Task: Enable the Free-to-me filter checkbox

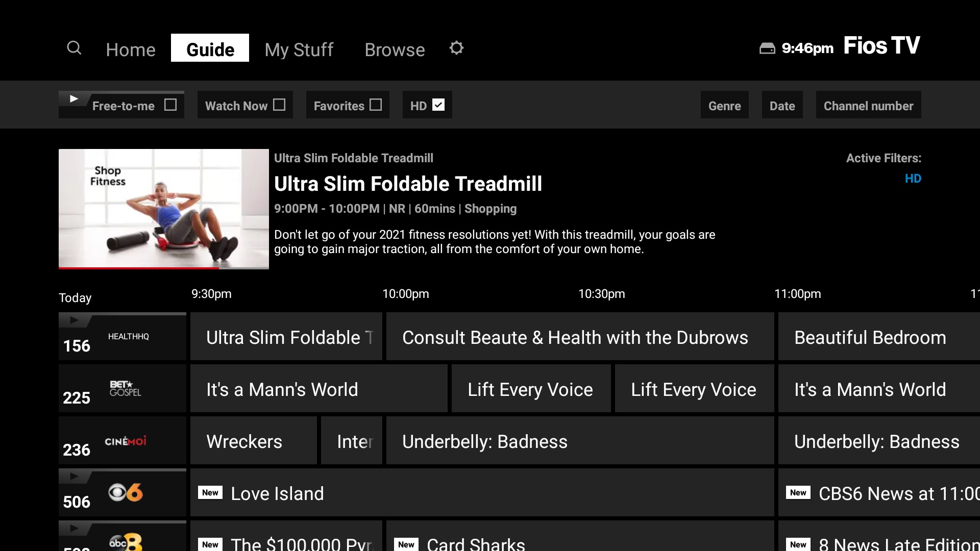Action: 170,105
